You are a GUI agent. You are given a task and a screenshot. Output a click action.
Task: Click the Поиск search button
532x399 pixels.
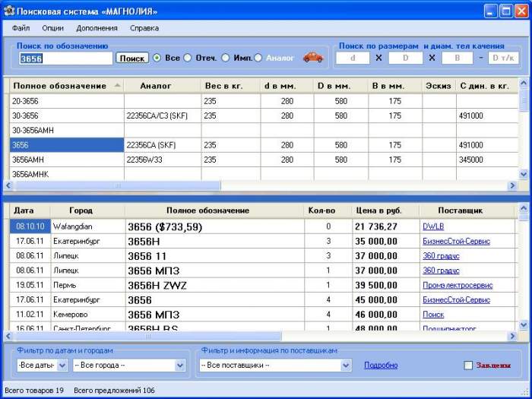point(132,58)
